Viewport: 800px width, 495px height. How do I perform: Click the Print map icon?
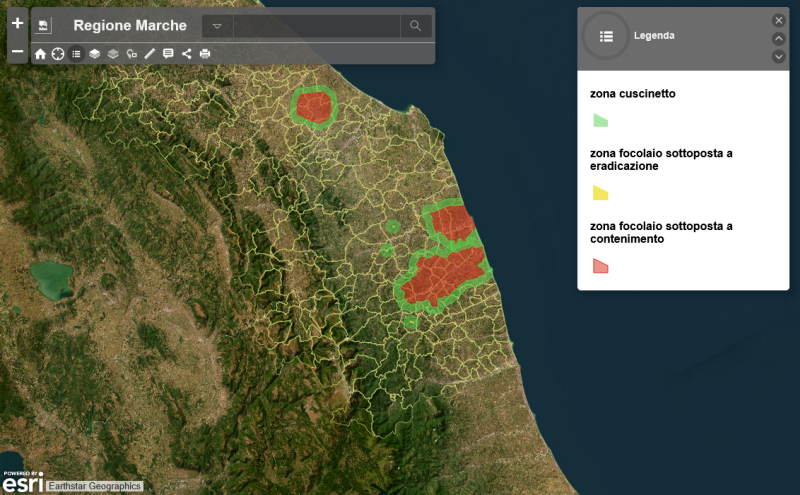pos(205,54)
